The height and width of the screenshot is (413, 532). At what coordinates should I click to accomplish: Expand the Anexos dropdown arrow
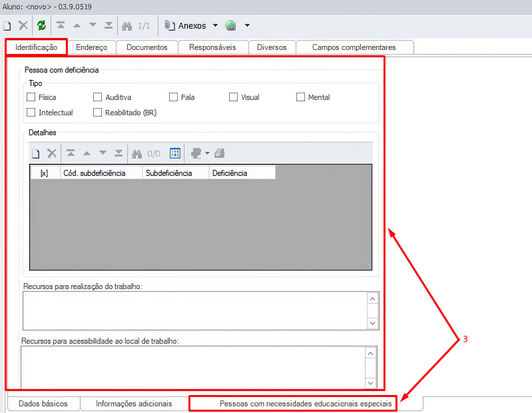[215, 25]
